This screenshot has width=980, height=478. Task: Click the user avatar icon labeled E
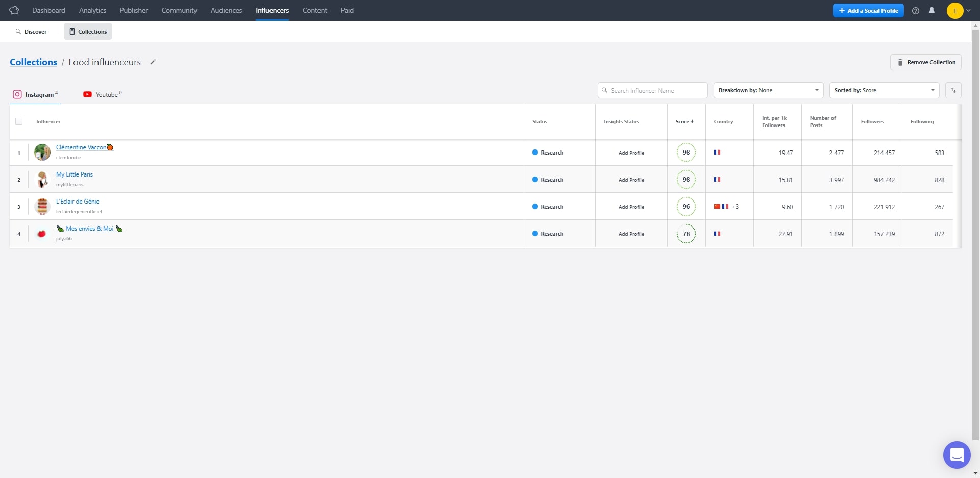pyautogui.click(x=954, y=11)
